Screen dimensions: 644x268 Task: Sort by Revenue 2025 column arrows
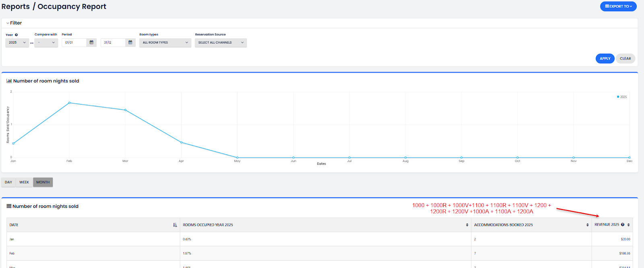pos(628,225)
